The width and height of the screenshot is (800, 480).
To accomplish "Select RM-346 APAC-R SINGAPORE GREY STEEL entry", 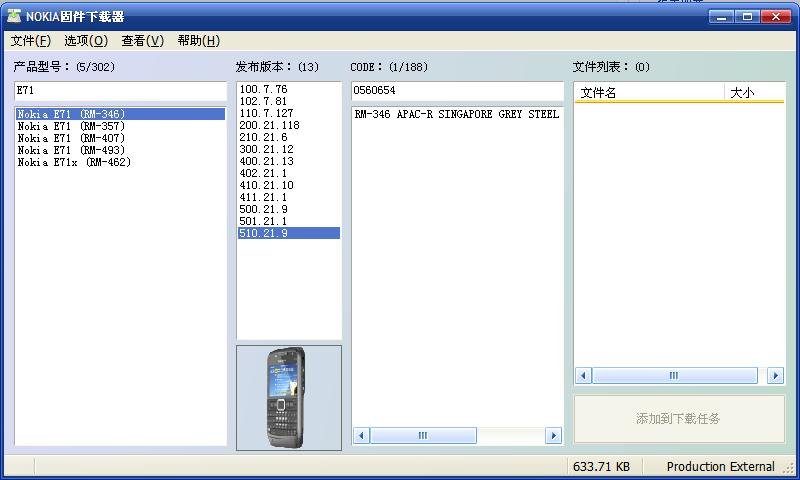I will coord(458,114).
